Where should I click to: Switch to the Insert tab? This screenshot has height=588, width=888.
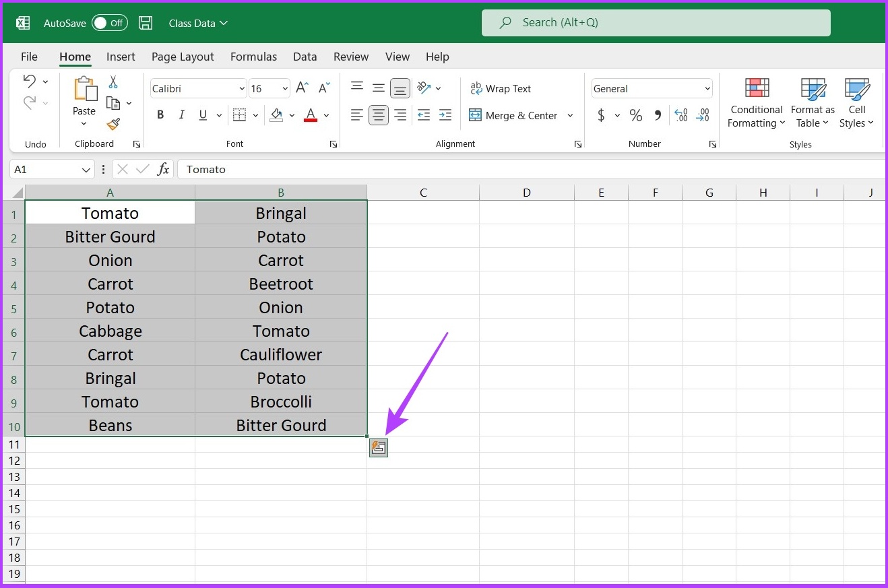[121, 57]
